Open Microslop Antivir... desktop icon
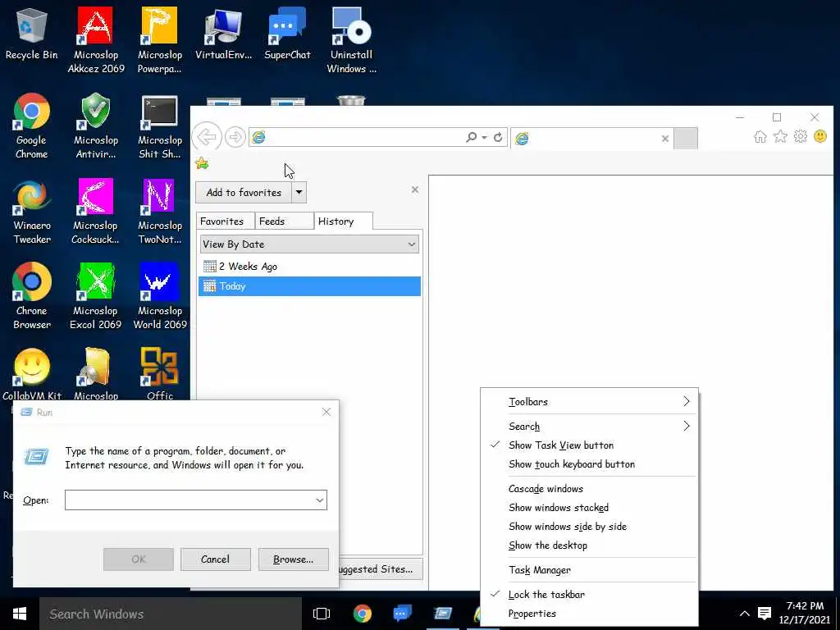 [95, 126]
